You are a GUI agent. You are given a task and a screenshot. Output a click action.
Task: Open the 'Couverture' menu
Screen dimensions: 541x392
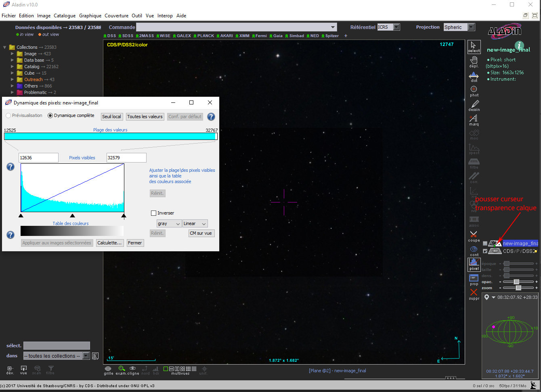point(116,16)
